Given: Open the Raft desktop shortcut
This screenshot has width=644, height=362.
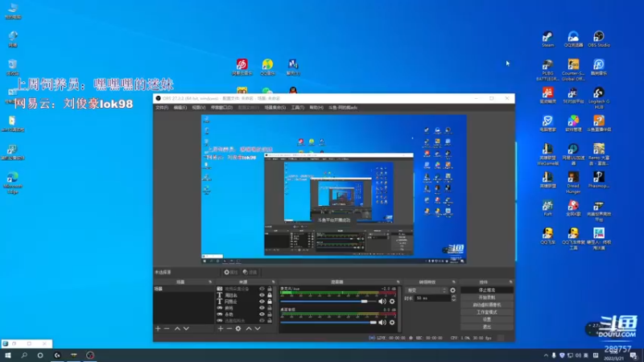Looking at the screenshot, I should [x=547, y=208].
